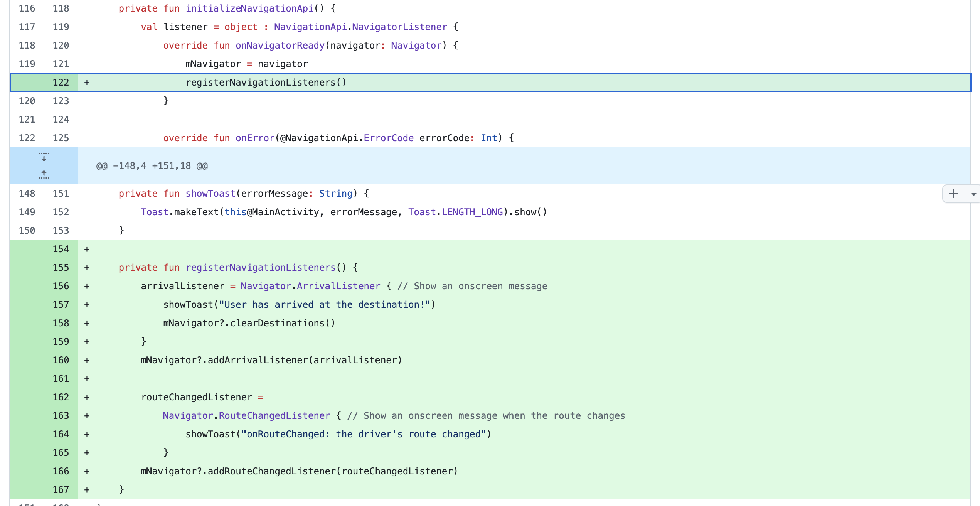Image resolution: width=980 pixels, height=506 pixels.
Task: Click the initializeNavigationApi function name
Action: click(249, 8)
